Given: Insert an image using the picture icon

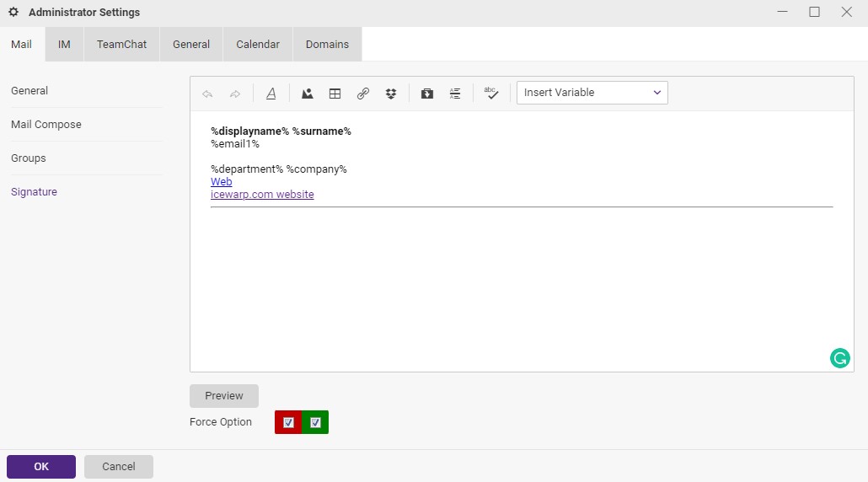Looking at the screenshot, I should pos(308,94).
